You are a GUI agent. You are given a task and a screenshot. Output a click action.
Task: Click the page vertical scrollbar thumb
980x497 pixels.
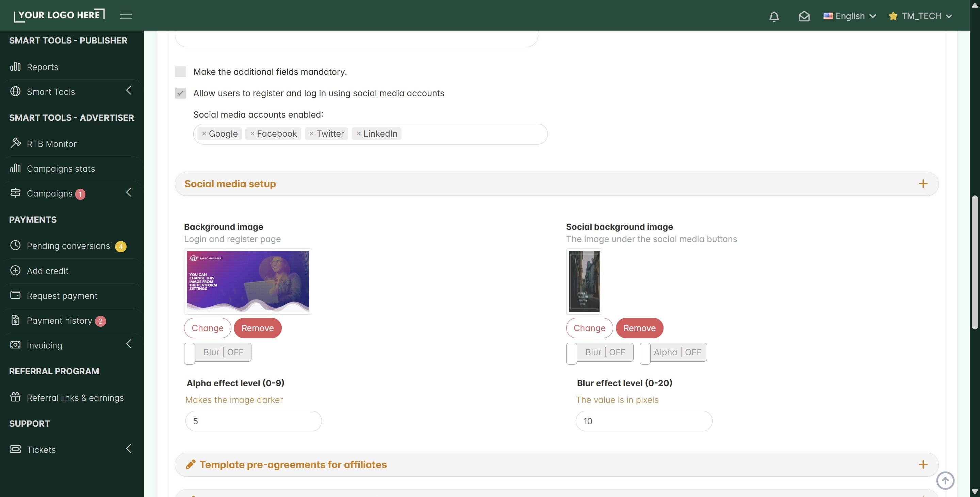click(x=974, y=262)
